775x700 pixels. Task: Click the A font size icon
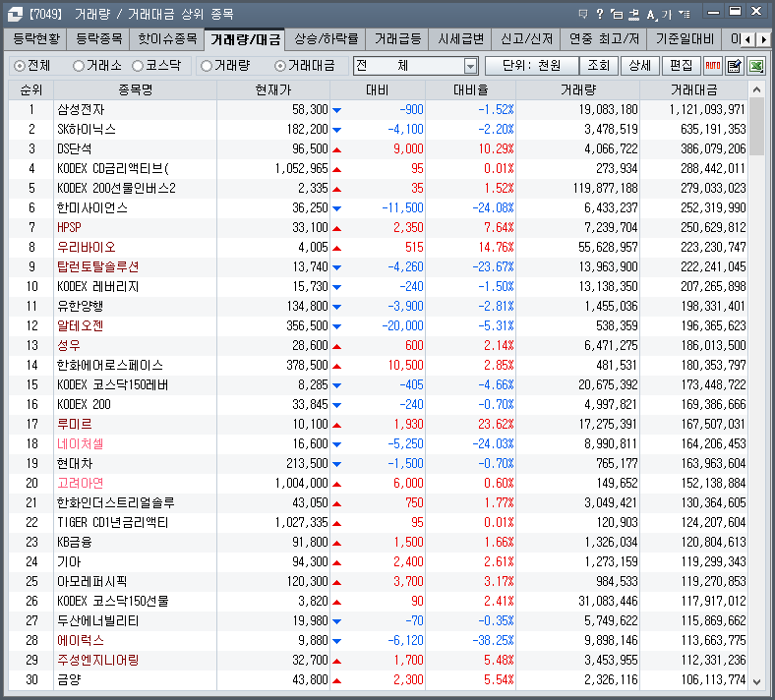[x=651, y=15]
